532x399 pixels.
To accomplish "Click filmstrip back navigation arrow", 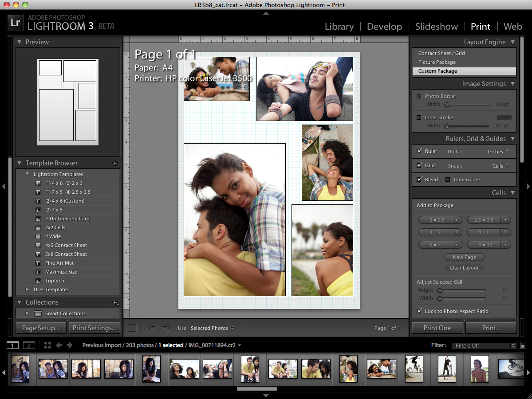I will point(59,345).
